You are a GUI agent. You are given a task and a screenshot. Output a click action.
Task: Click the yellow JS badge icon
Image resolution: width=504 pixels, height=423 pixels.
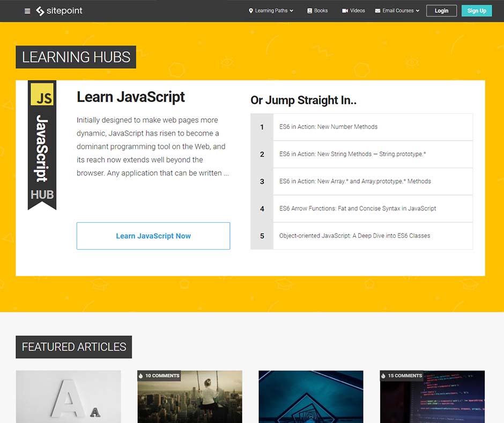click(42, 94)
